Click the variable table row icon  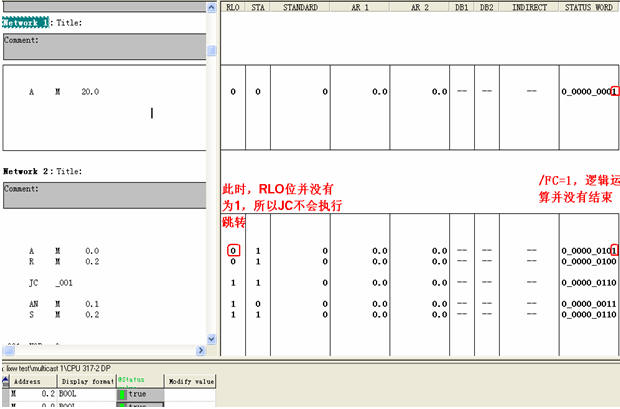pyautogui.click(x=5, y=381)
